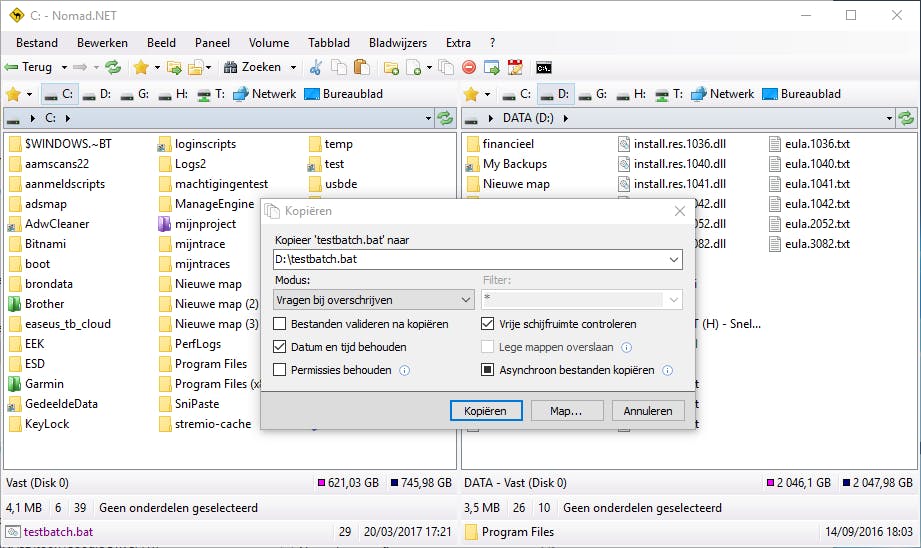Open the Zoeken dropdown arrow
The height and width of the screenshot is (548, 921).
click(x=293, y=68)
